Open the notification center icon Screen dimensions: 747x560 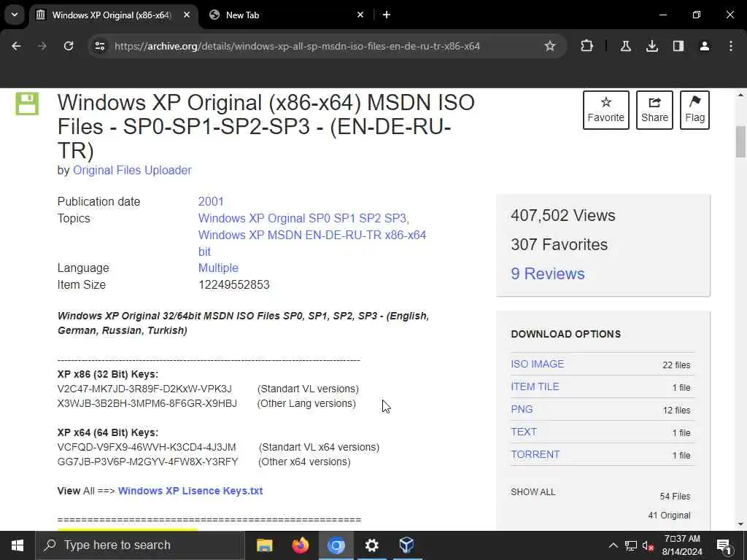pyautogui.click(x=724, y=545)
